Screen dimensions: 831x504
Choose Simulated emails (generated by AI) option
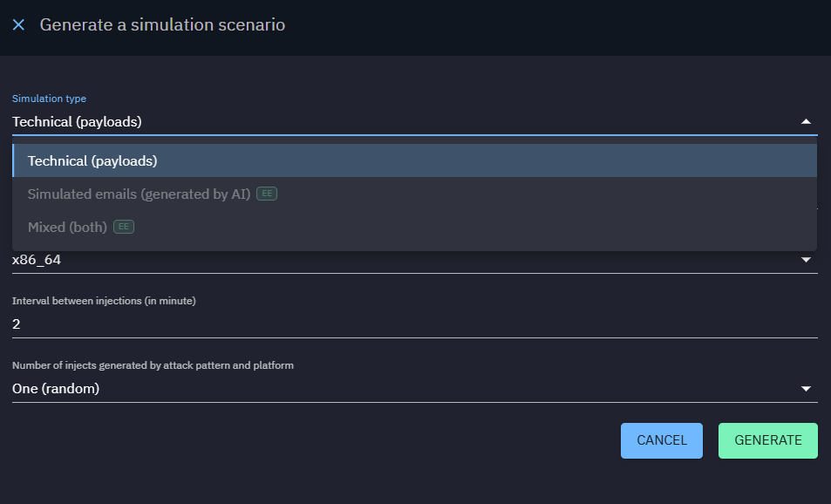140,194
